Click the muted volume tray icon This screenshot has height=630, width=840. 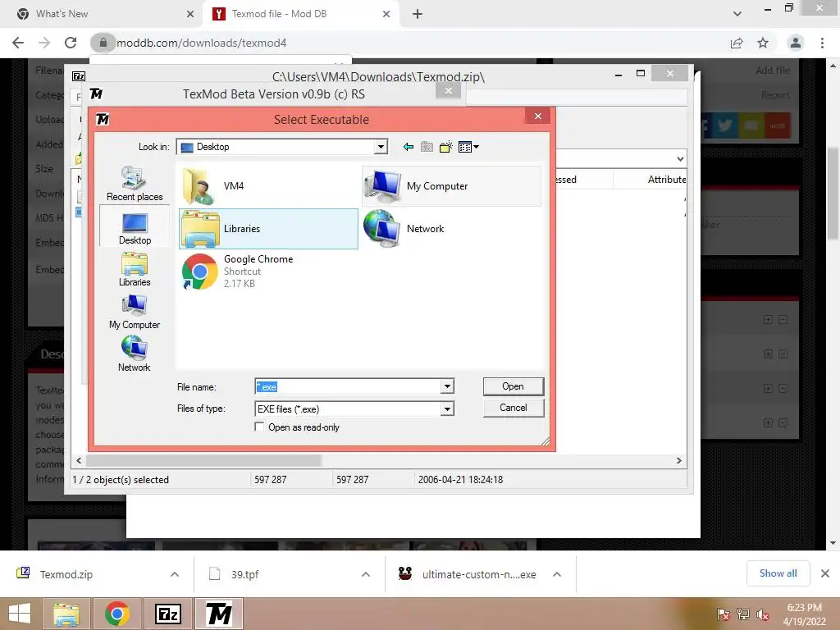pos(763,614)
